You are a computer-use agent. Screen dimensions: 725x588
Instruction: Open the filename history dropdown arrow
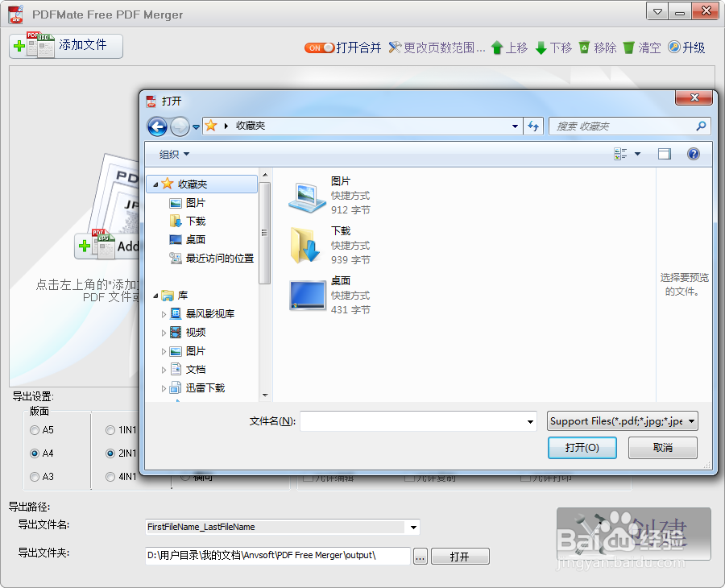point(530,421)
